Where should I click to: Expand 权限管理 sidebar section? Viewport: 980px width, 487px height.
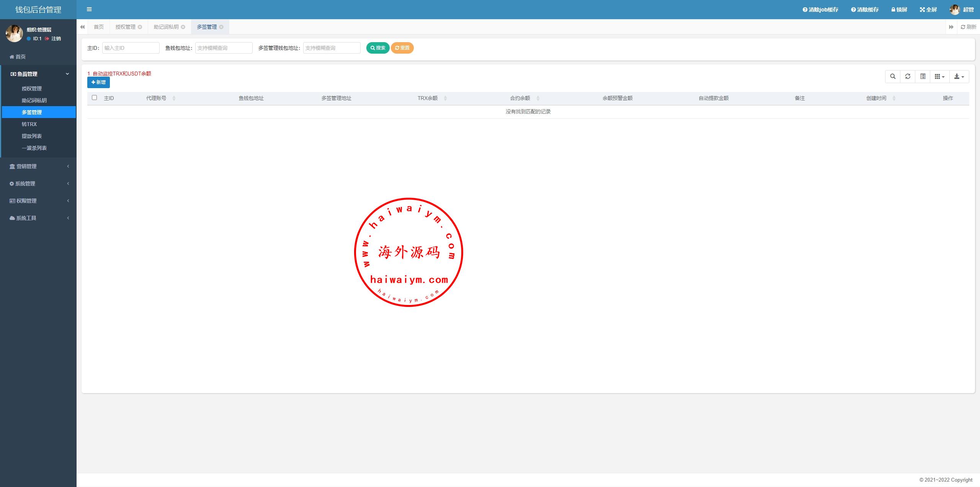coord(38,200)
